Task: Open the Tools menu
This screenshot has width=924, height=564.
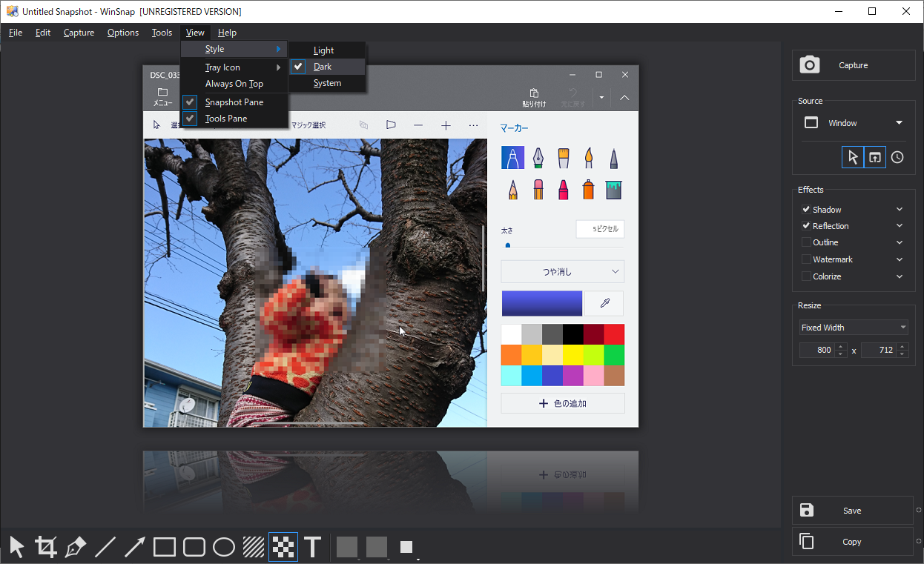Action: [x=162, y=33]
